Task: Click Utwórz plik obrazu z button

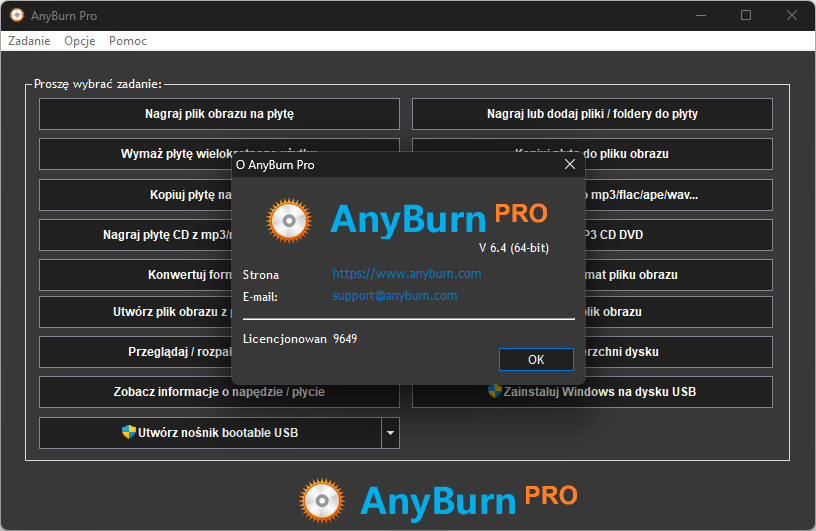Action: 135,312
